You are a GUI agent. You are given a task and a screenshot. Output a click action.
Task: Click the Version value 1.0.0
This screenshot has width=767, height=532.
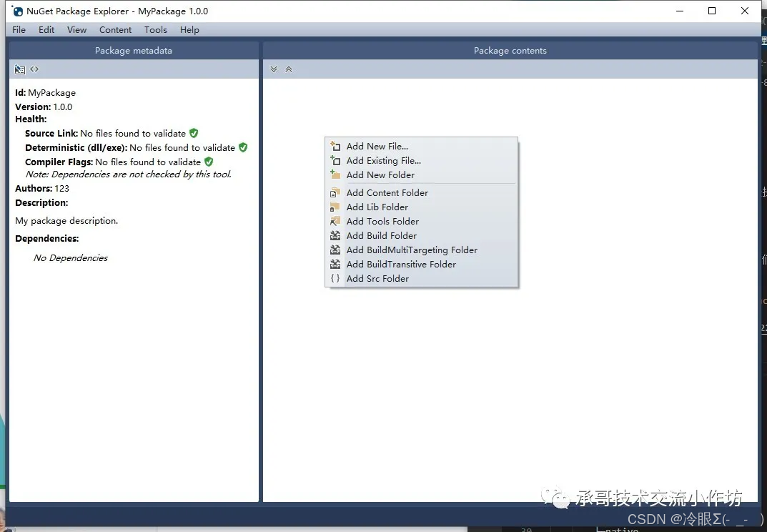coord(63,107)
